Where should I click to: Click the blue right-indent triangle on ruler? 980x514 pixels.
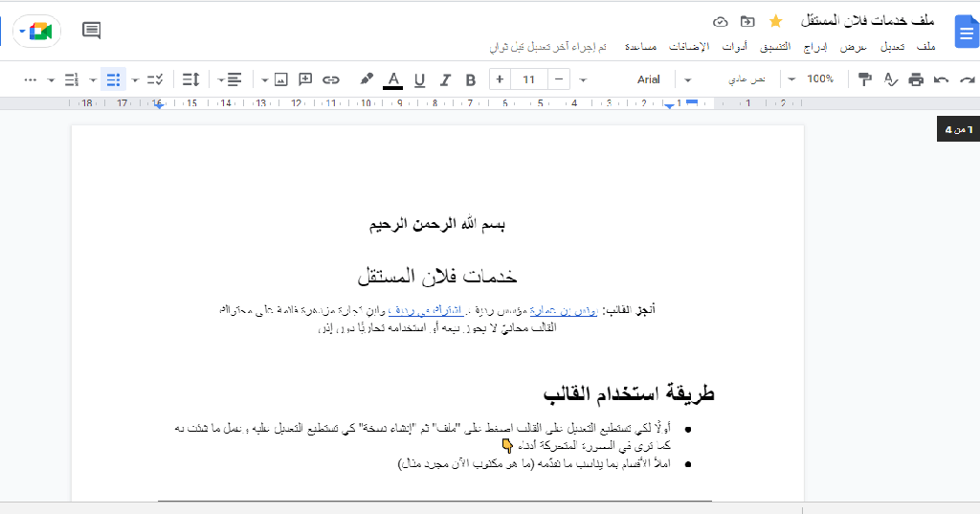669,106
